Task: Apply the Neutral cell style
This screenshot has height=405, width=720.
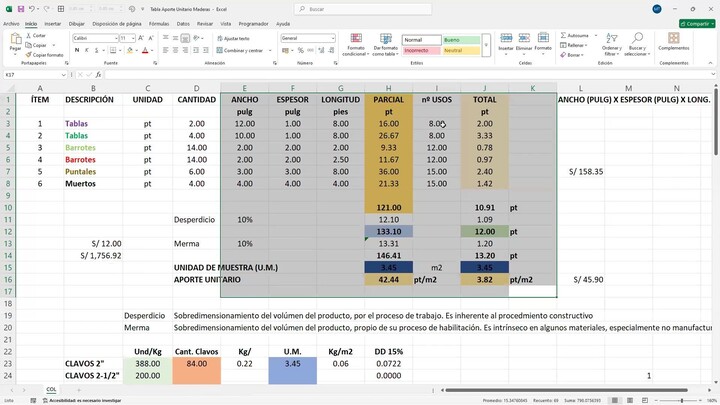Action: click(461, 51)
